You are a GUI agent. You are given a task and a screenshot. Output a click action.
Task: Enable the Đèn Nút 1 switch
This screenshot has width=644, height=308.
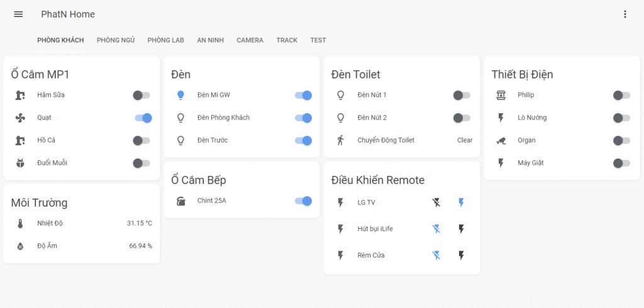pos(462,96)
